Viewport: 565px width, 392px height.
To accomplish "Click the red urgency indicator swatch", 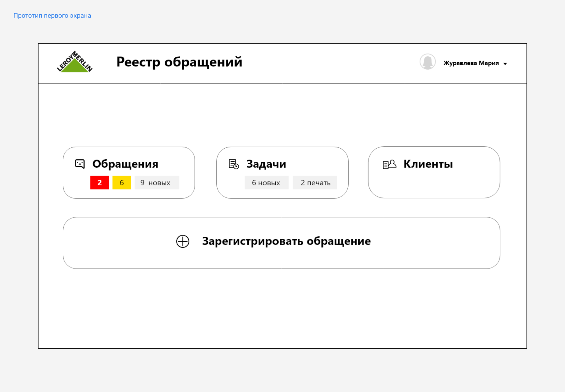I will (99, 182).
